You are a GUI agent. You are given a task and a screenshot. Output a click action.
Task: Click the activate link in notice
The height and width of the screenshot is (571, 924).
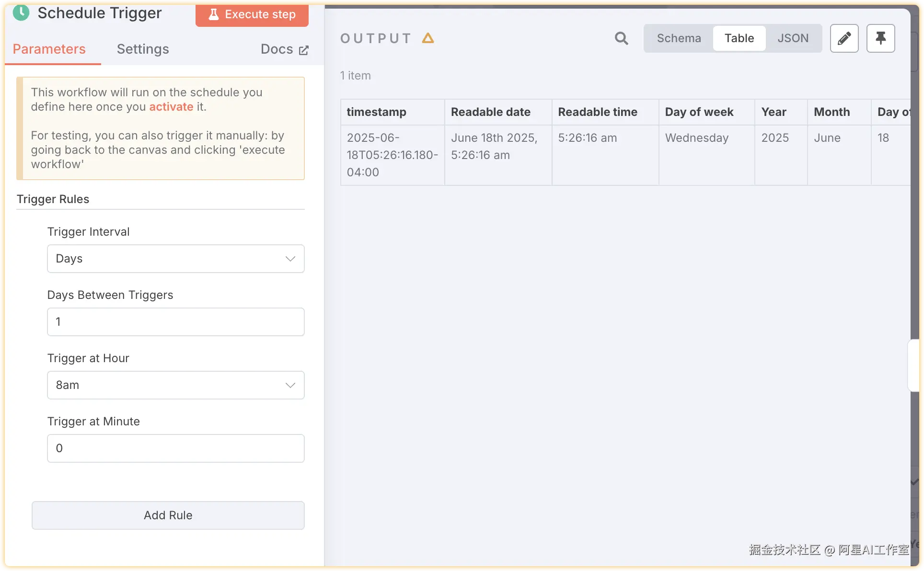[x=171, y=107]
